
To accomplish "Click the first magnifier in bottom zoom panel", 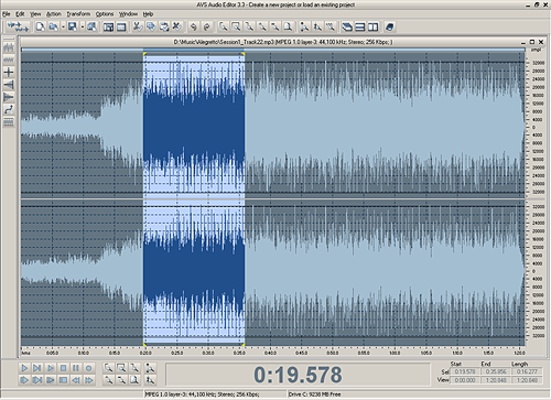I will [x=109, y=368].
